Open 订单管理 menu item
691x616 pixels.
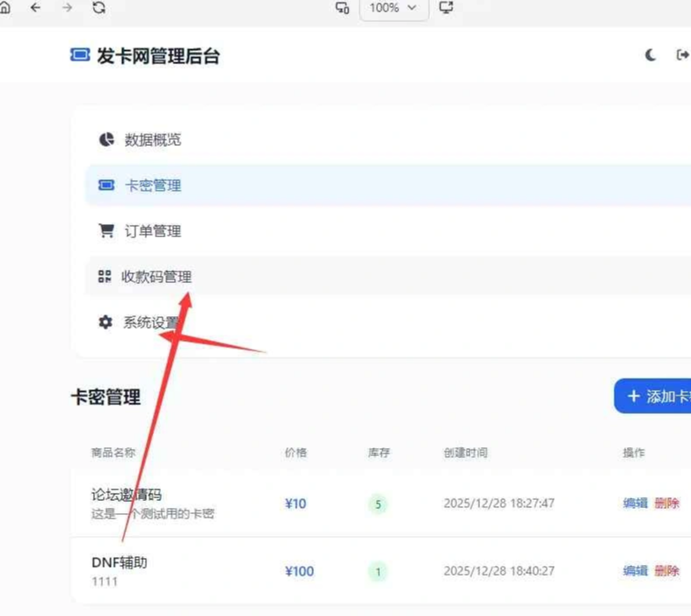click(388, 231)
